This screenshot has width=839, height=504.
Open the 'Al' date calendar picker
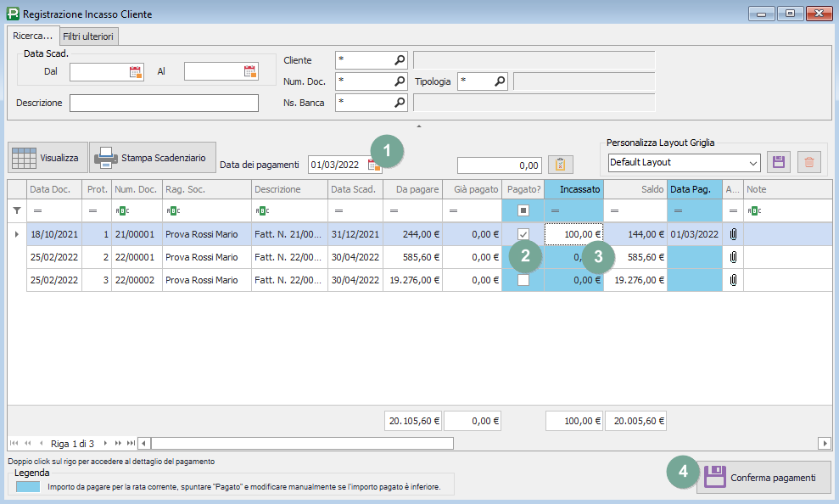249,72
